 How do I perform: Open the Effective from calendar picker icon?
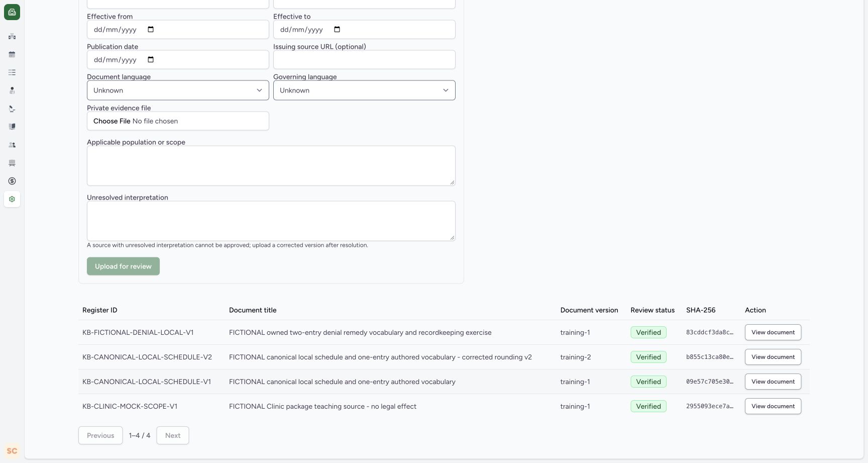[151, 29]
